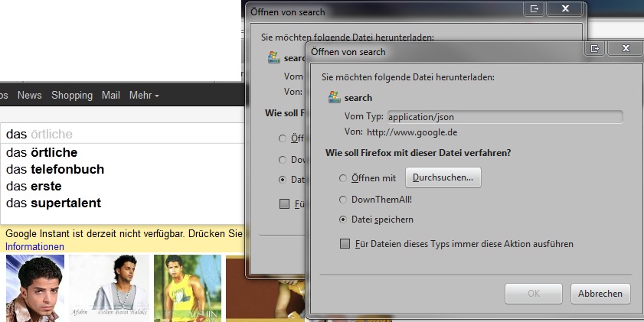The height and width of the screenshot is (322, 644).
Task: Click back dialog title 'Öffnen von search'
Action: [x=287, y=12]
